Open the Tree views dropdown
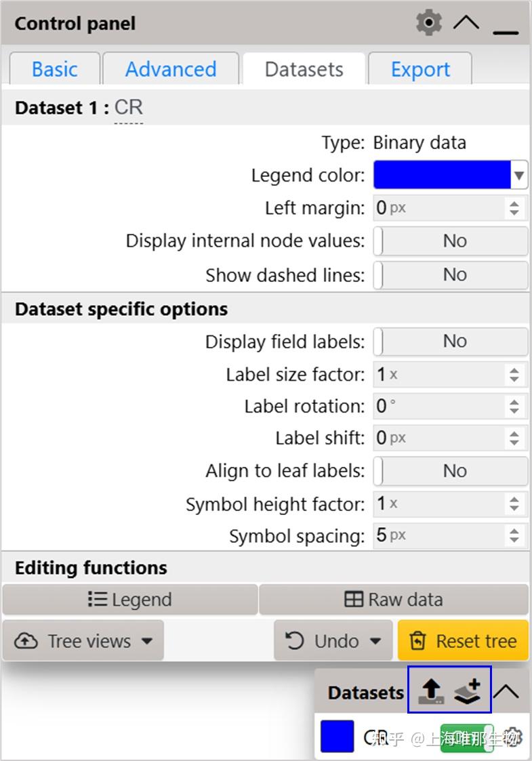 [83, 641]
